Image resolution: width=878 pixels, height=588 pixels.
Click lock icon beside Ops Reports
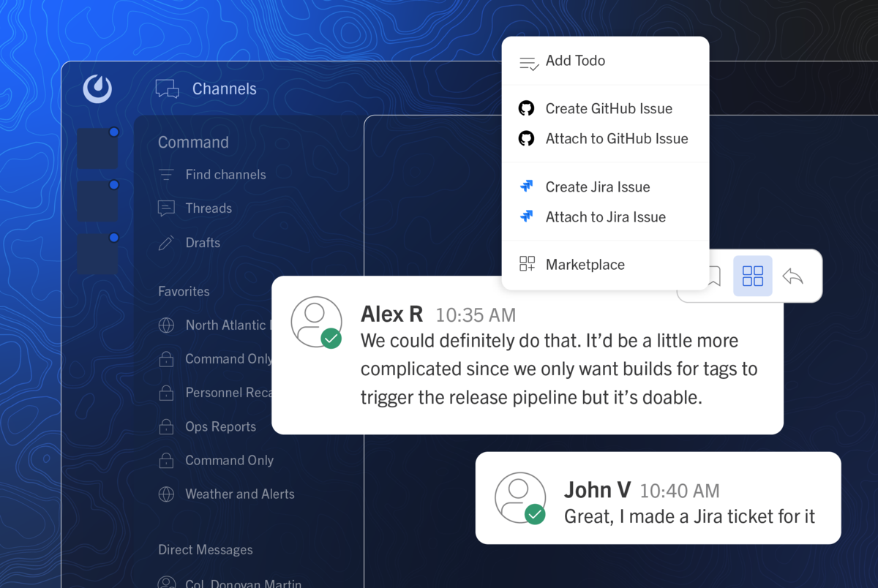pos(166,427)
